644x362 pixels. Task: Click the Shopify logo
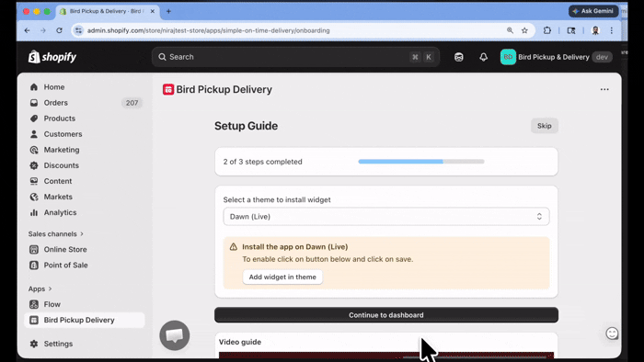point(52,57)
